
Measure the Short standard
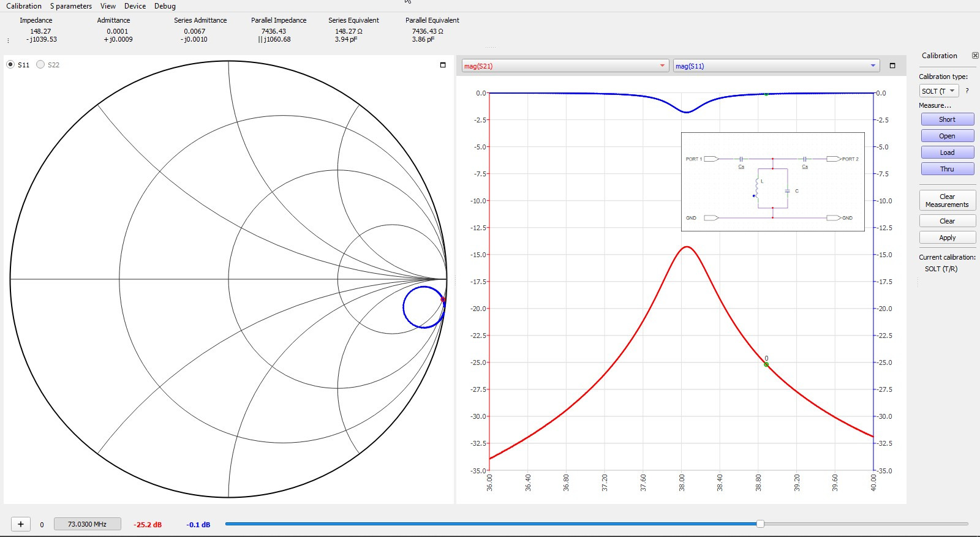(947, 119)
